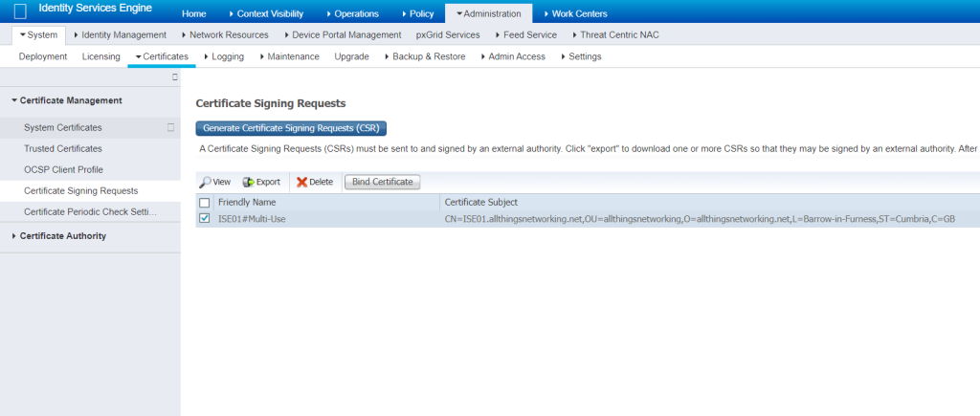
Task: Click the Export arrow icon
Action: coord(248,183)
